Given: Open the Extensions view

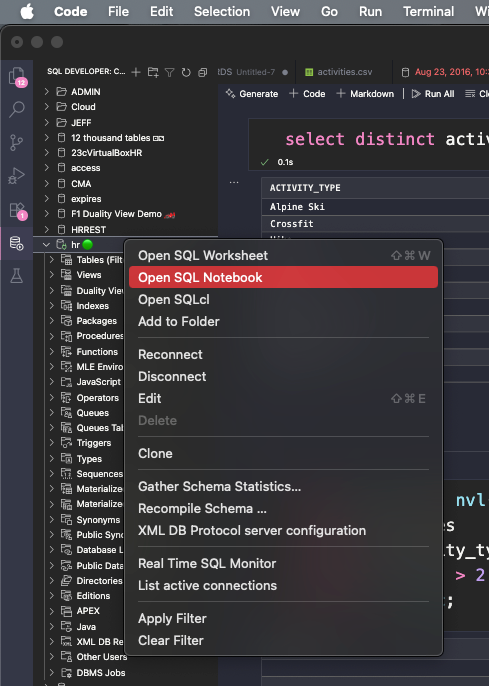Looking at the screenshot, I should point(17,210).
